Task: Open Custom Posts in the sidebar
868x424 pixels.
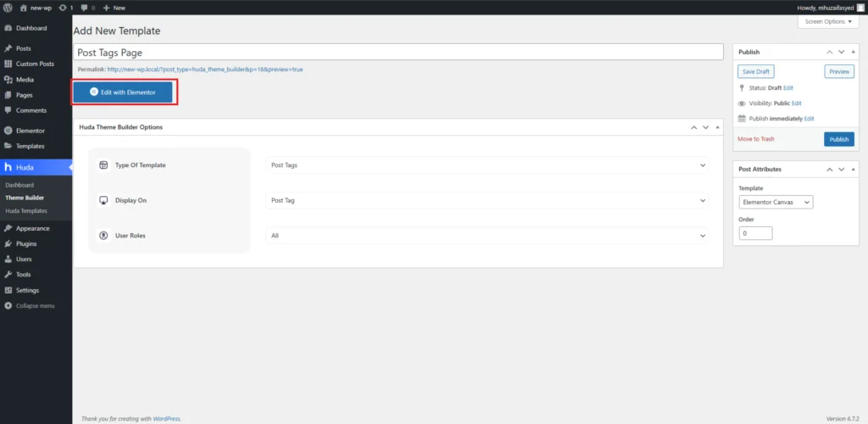Action: [x=36, y=64]
